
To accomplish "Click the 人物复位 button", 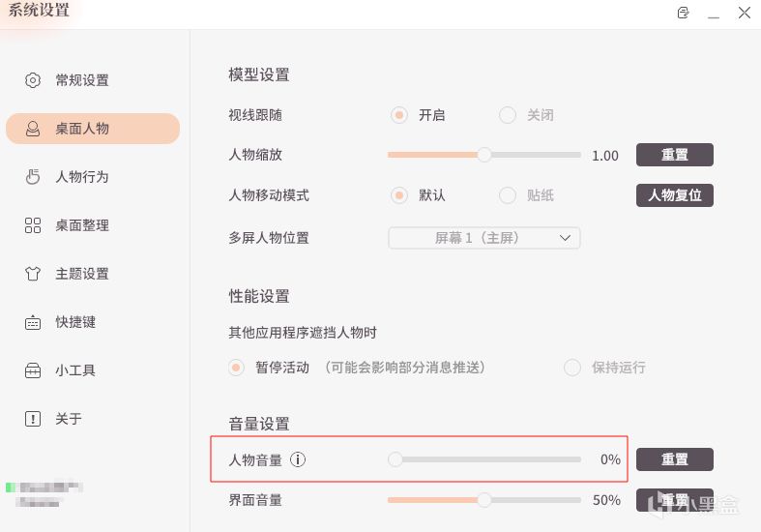I will 674,195.
